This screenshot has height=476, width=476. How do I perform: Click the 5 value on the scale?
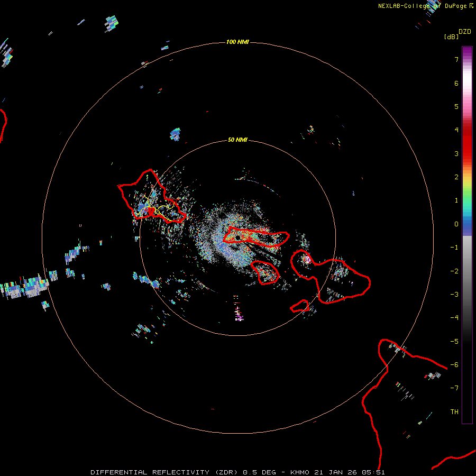pos(456,106)
